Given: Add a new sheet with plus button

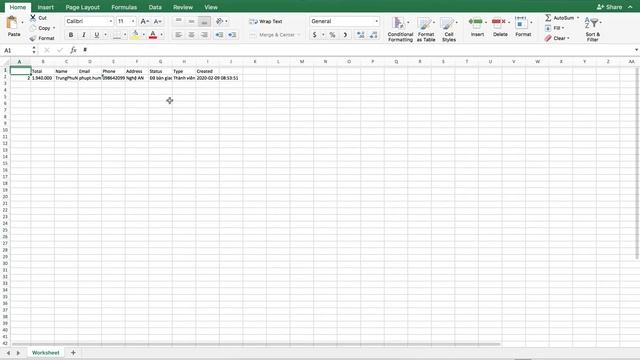Looking at the screenshot, I should tap(73, 353).
